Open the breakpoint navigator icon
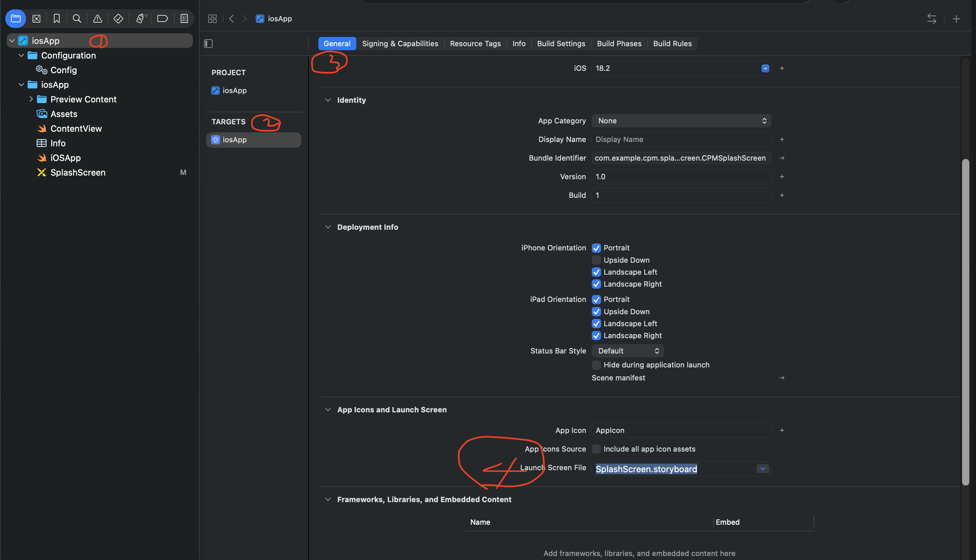Screen dimensions: 976x560 pos(162,19)
